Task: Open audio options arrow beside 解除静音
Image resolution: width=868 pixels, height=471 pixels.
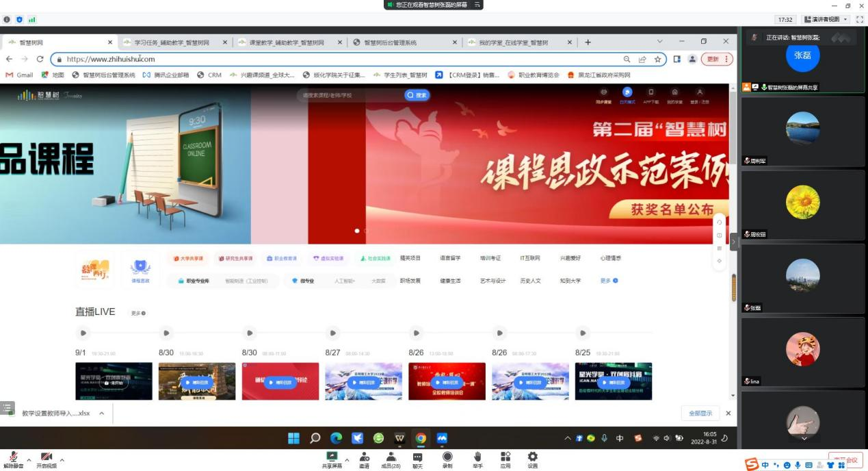Action: click(x=29, y=459)
